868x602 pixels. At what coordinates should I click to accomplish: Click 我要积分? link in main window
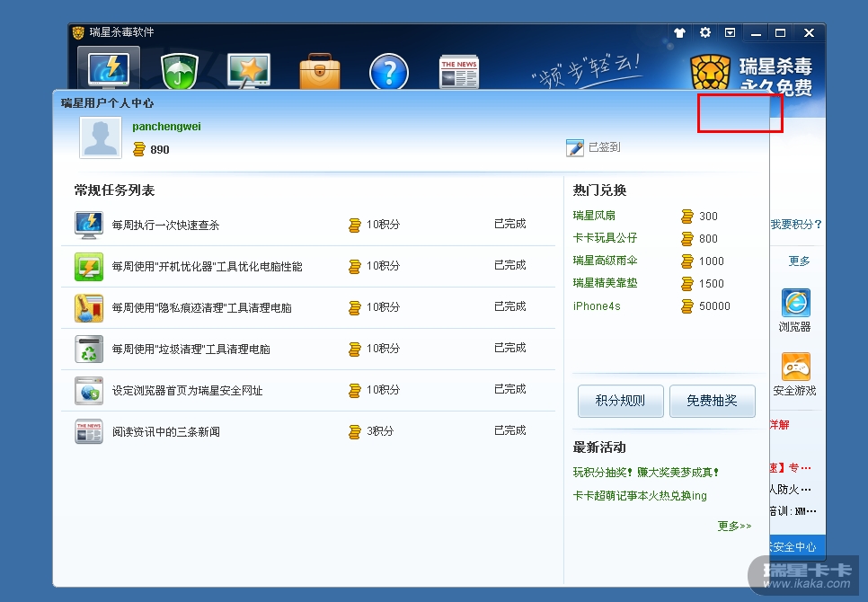click(x=796, y=224)
